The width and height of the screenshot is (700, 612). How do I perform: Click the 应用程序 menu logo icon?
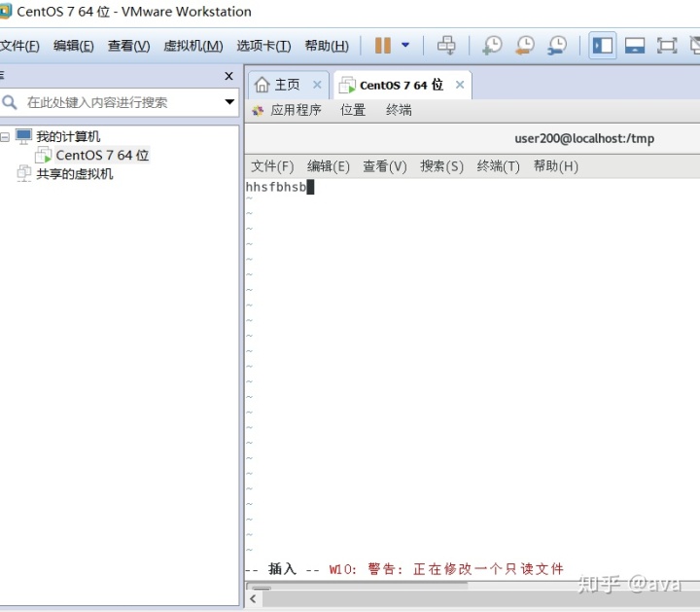258,110
